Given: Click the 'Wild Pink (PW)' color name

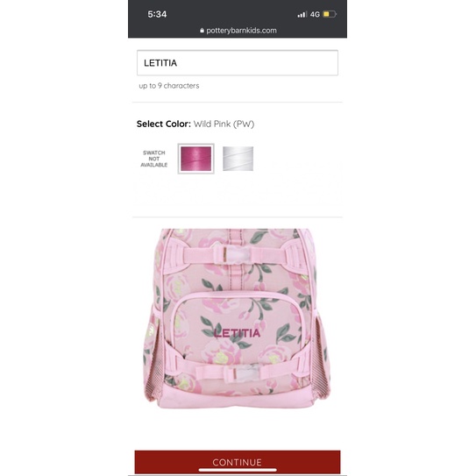Looking at the screenshot, I should [x=224, y=124].
